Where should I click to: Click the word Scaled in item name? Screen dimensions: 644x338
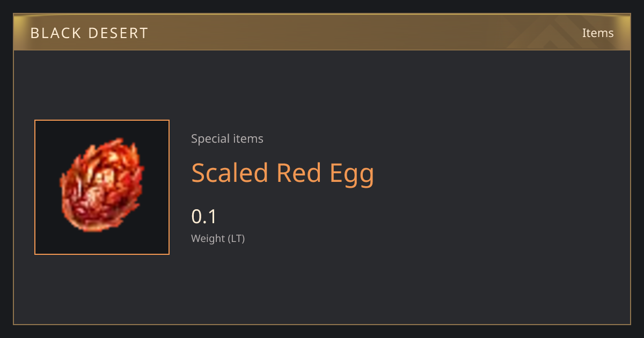230,173
